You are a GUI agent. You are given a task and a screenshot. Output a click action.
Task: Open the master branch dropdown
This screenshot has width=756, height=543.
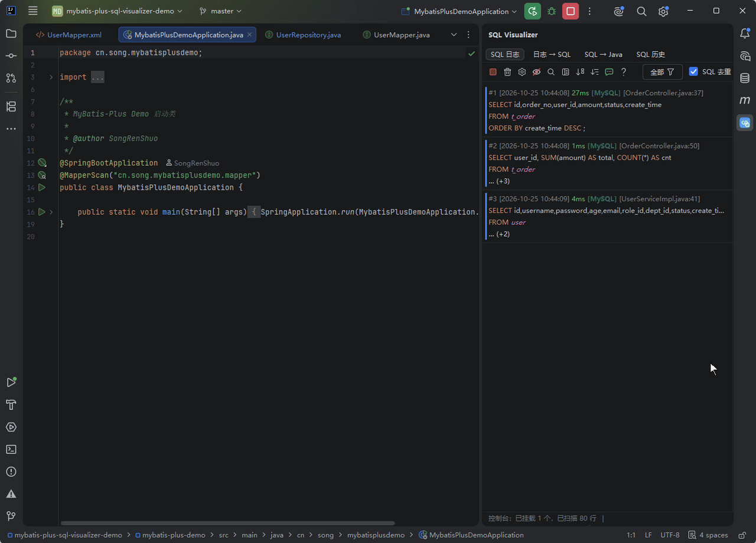click(221, 11)
